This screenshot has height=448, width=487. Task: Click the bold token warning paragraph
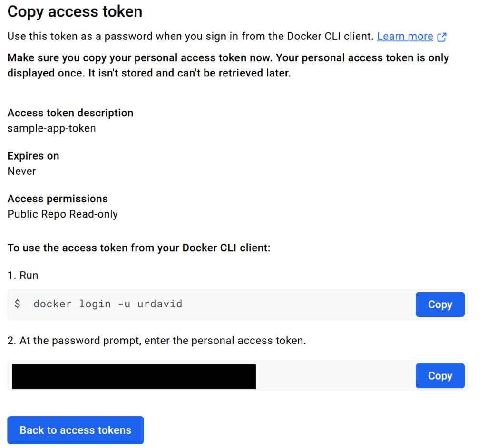pos(228,66)
